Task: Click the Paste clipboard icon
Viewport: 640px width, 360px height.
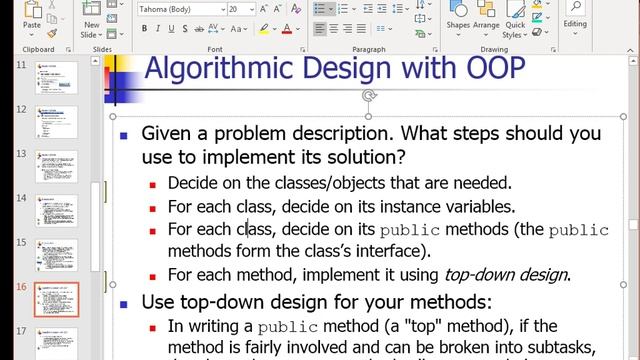Action: (32, 9)
